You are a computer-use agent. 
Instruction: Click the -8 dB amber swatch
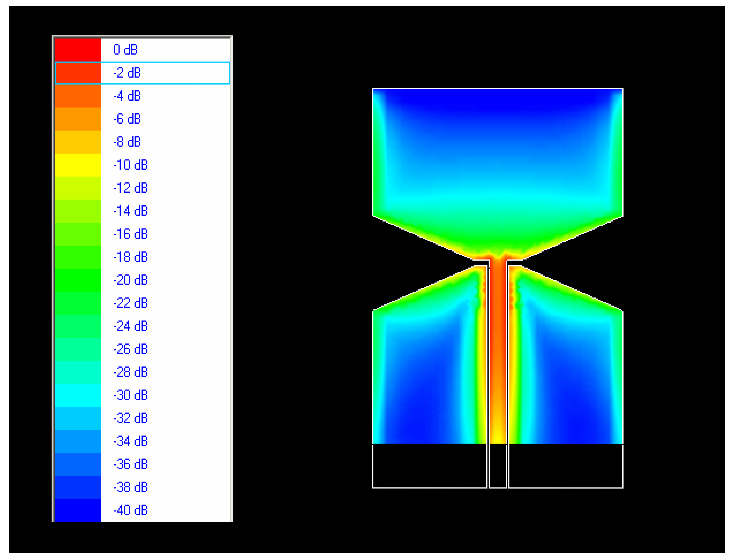78,142
